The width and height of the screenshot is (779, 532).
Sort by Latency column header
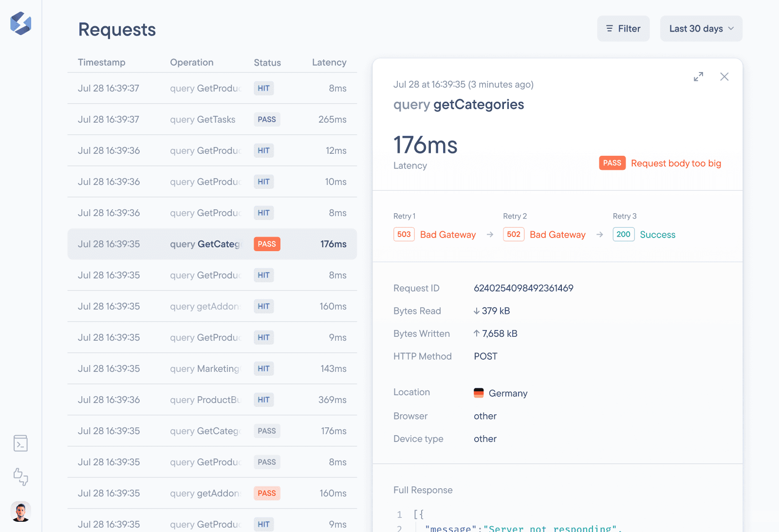click(x=329, y=62)
